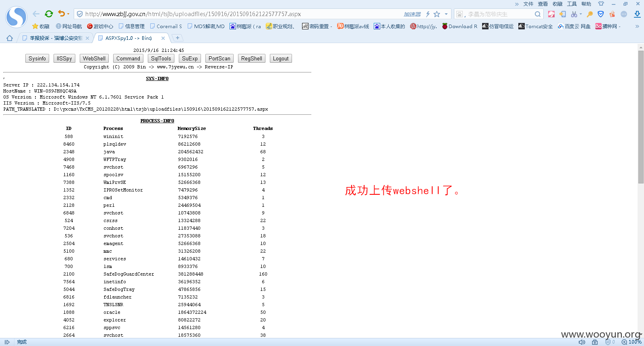Viewport: 644px width, 346px height.
Task: Open the 查看 menu
Action: (x=543, y=4)
